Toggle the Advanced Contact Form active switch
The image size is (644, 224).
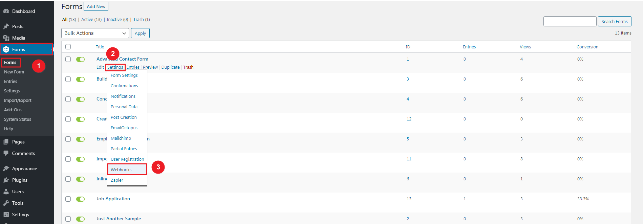[80, 59]
